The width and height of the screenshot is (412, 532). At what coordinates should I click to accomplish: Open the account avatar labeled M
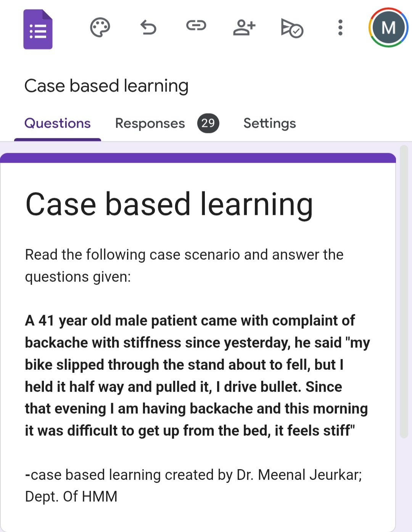[388, 27]
